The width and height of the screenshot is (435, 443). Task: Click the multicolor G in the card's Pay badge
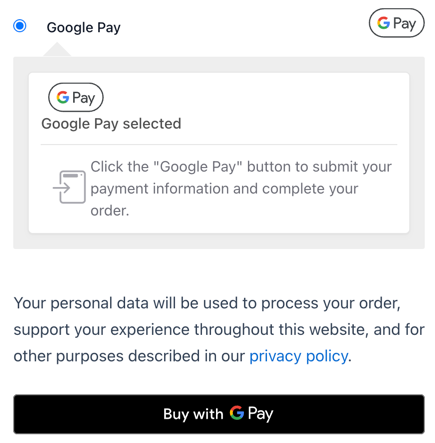click(x=63, y=97)
